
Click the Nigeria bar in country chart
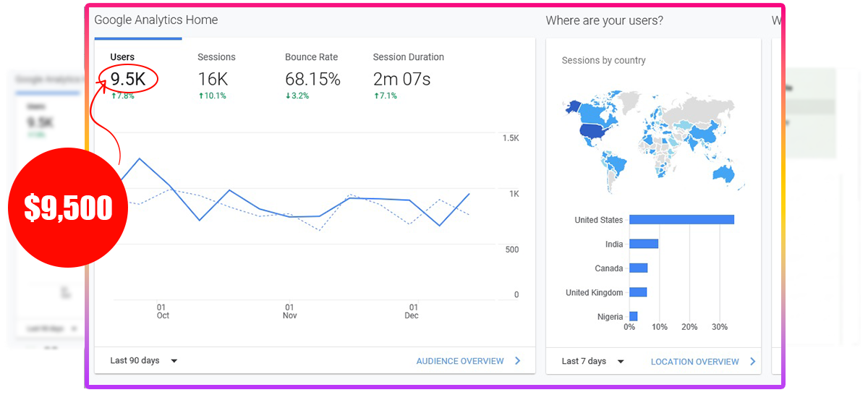(x=634, y=317)
